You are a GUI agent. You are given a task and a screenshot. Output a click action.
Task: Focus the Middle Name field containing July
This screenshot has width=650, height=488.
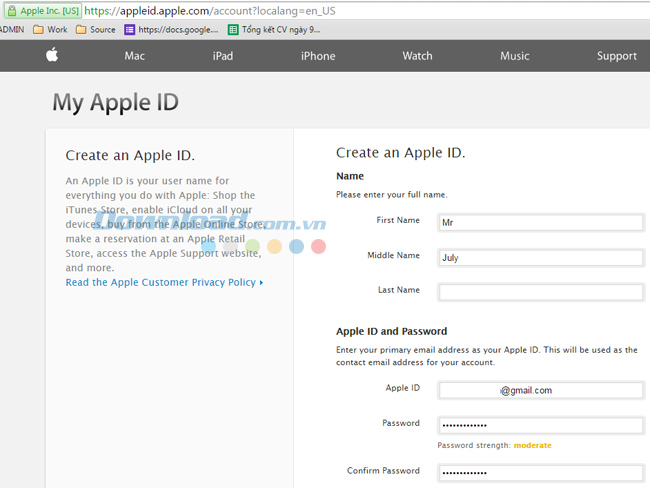point(540,258)
